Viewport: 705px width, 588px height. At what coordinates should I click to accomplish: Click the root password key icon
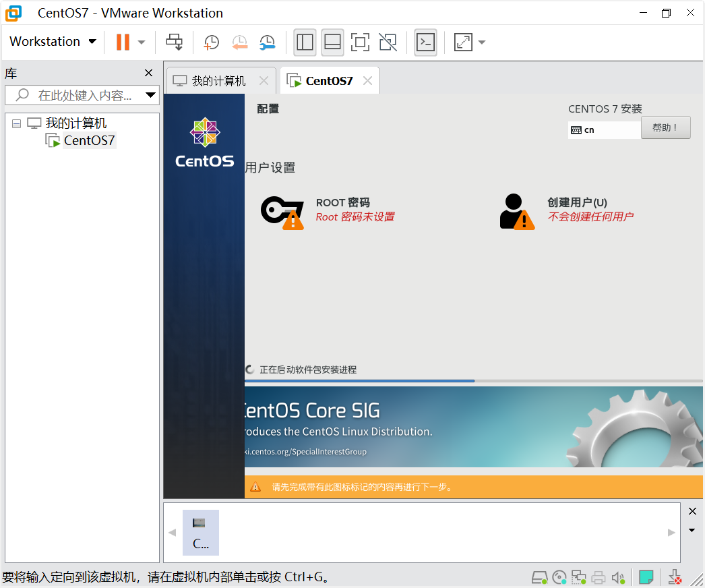click(282, 212)
